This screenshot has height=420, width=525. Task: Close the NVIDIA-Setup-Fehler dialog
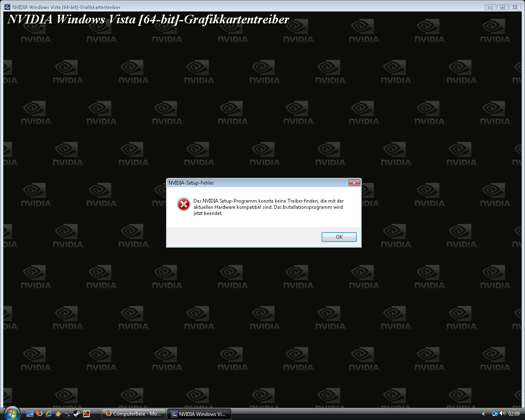point(354,183)
